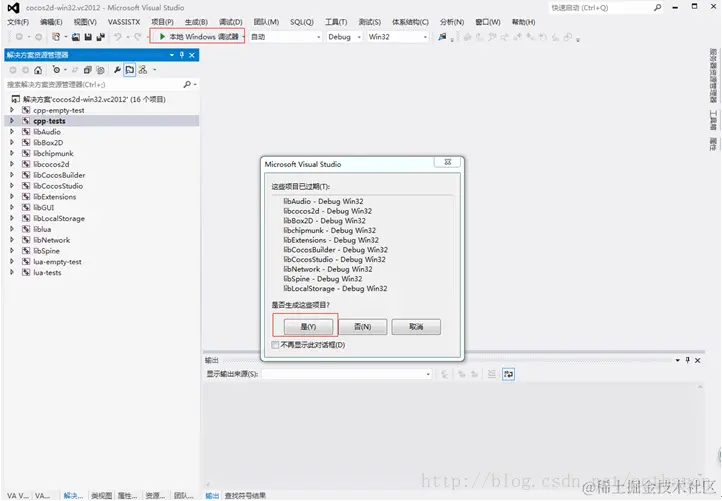Click the libSpine project icon
The height and width of the screenshot is (501, 722).
26,250
